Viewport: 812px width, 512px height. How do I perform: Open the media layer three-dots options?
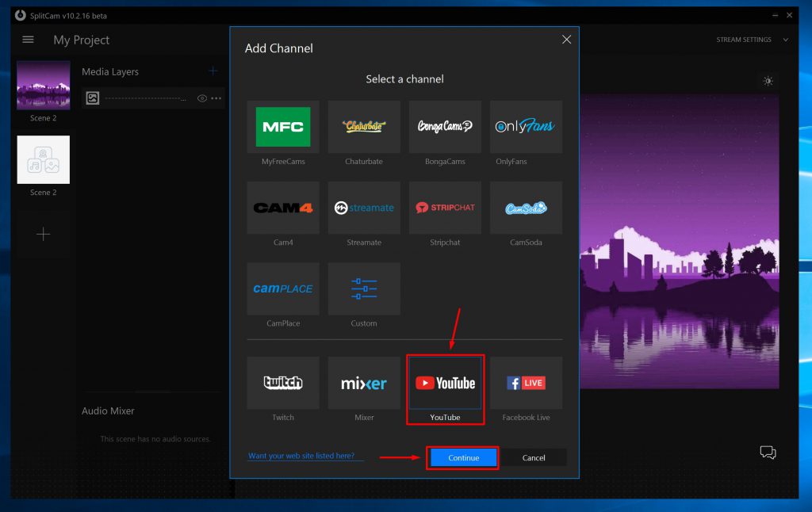click(216, 97)
